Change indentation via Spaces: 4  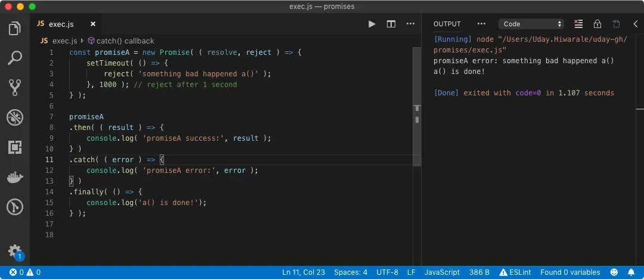[x=351, y=272]
